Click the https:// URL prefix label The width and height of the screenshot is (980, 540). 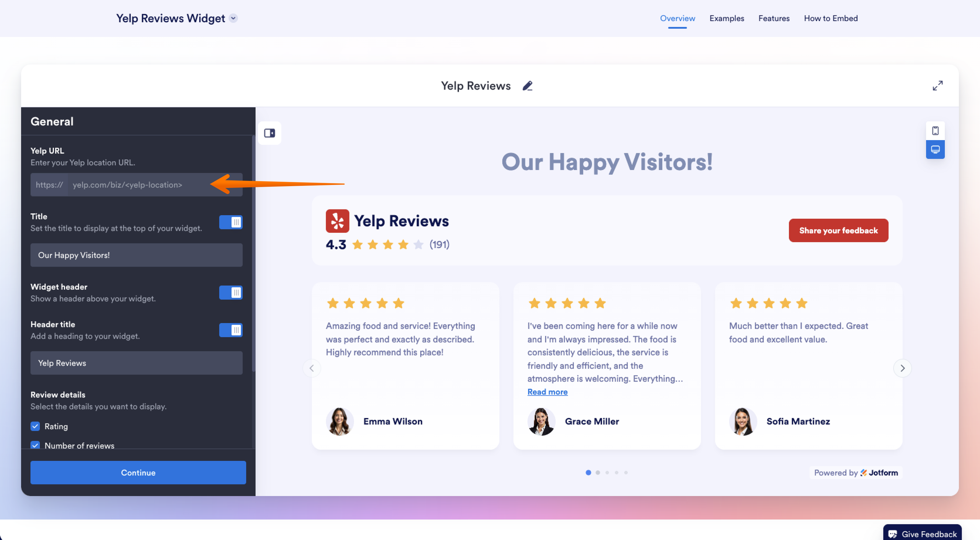pos(49,185)
